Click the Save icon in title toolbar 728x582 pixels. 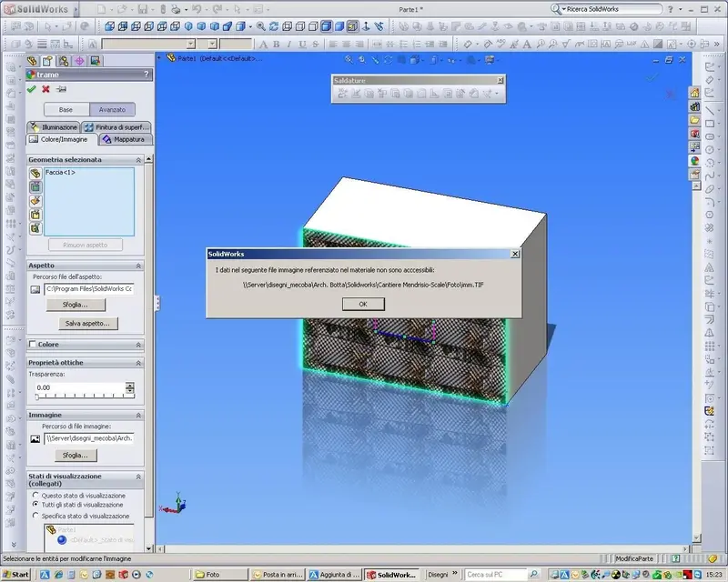tap(143, 9)
